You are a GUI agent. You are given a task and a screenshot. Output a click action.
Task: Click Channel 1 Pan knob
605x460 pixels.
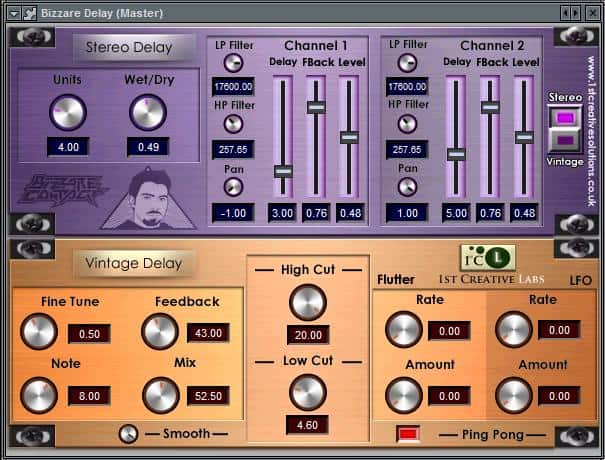pos(233,187)
